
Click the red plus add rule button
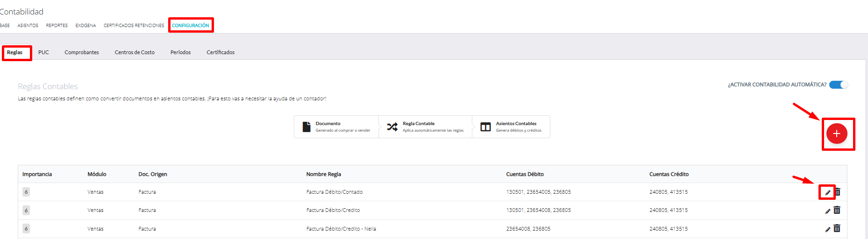pyautogui.click(x=836, y=134)
